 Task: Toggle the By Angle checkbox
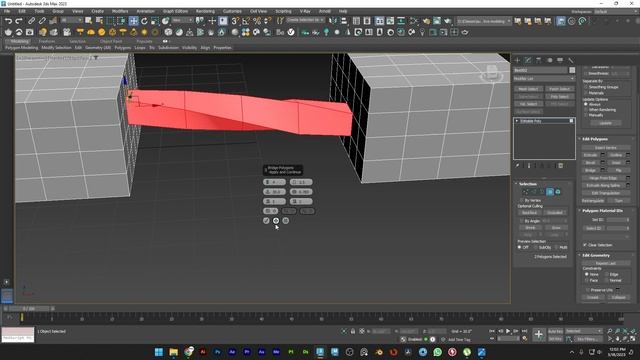[522, 221]
